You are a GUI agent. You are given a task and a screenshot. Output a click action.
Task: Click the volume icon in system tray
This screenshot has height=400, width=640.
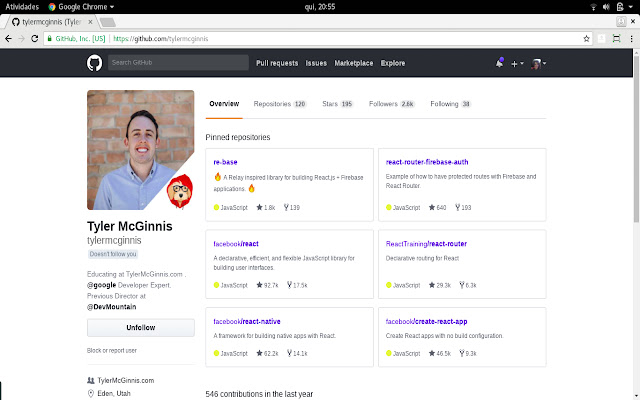(x=606, y=7)
